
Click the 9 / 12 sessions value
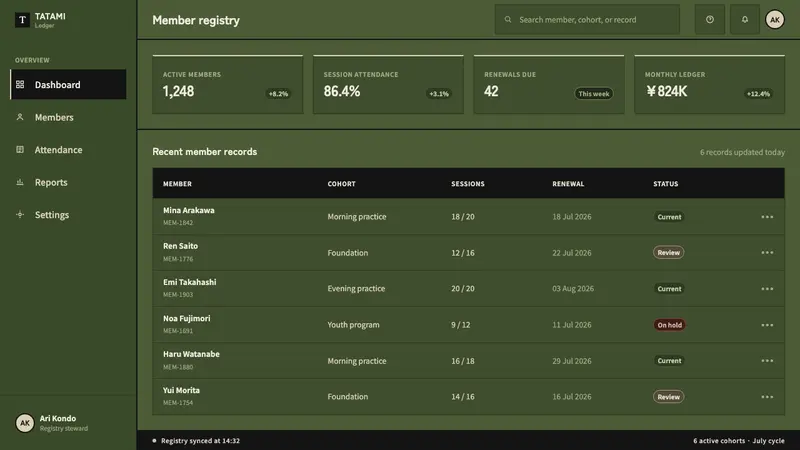[x=461, y=325]
